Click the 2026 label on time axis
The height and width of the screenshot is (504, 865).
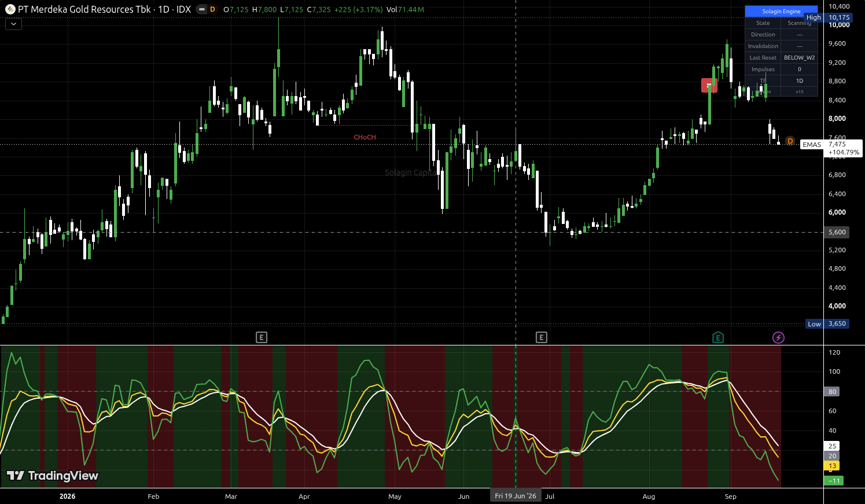pos(67,496)
